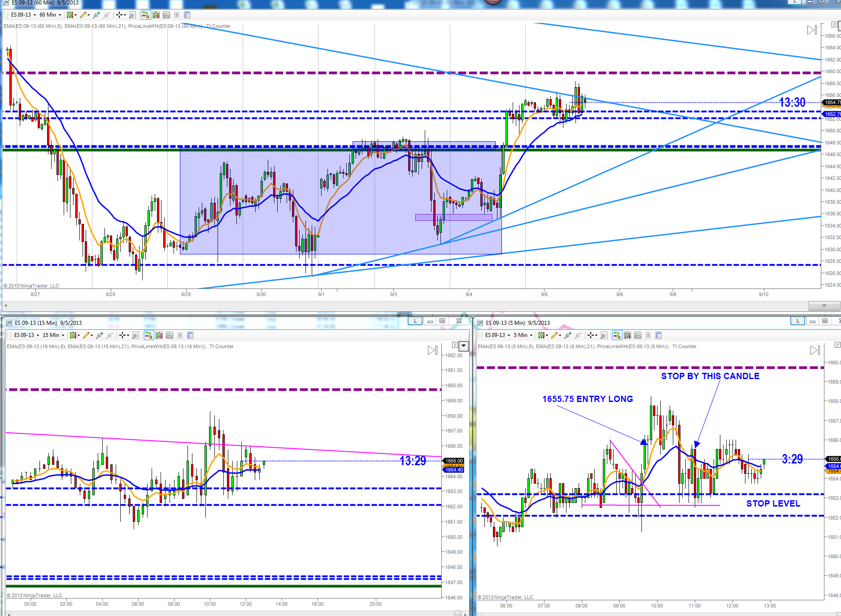Open 5 Min interval dropdown
The image size is (841, 616).
click(523, 335)
